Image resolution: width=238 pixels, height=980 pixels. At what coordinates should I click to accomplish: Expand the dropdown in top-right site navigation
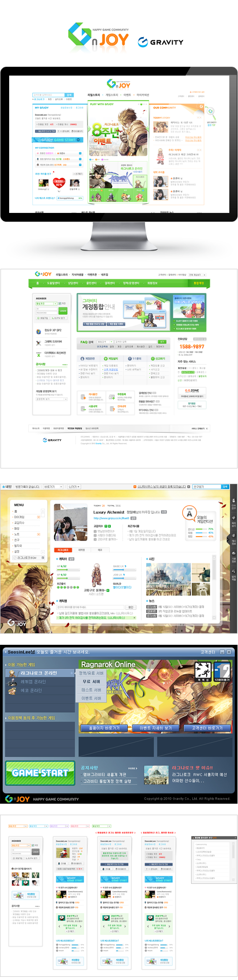(x=197, y=275)
